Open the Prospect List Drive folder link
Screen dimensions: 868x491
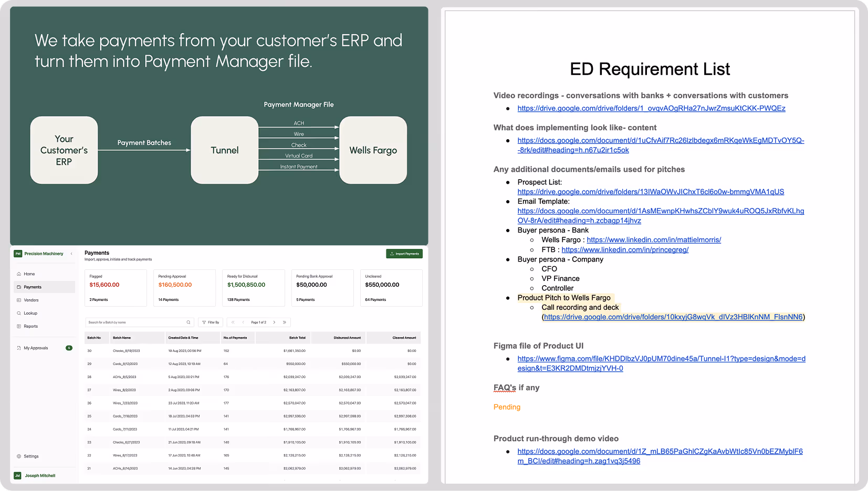click(650, 191)
